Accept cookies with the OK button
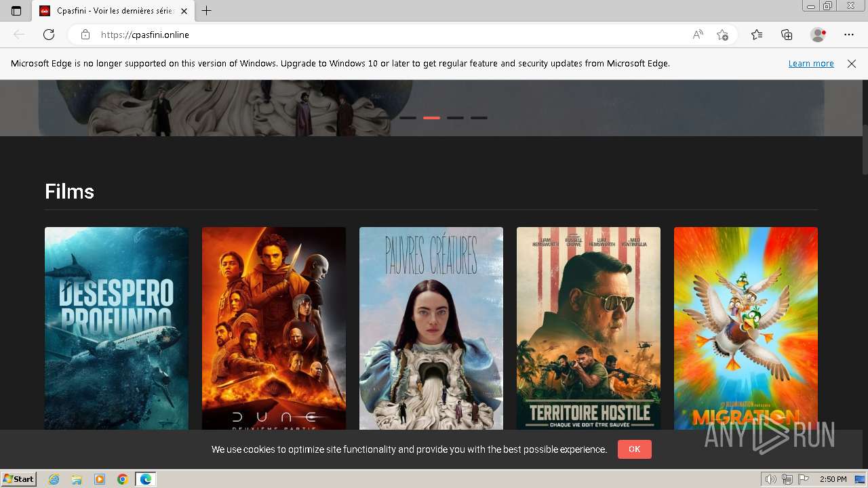Screen dimensions: 868x488 click(x=634, y=449)
